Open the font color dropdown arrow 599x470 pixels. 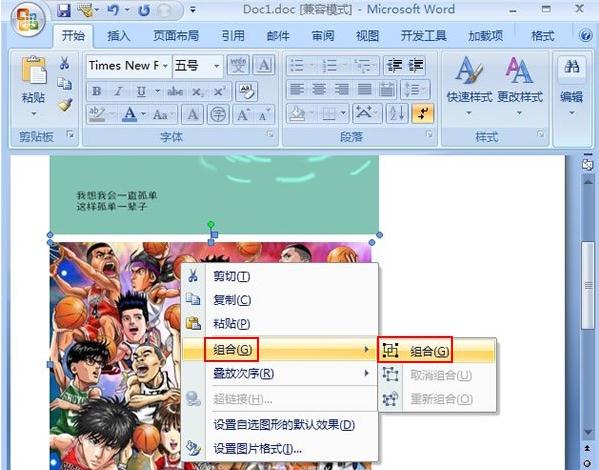coord(143,114)
